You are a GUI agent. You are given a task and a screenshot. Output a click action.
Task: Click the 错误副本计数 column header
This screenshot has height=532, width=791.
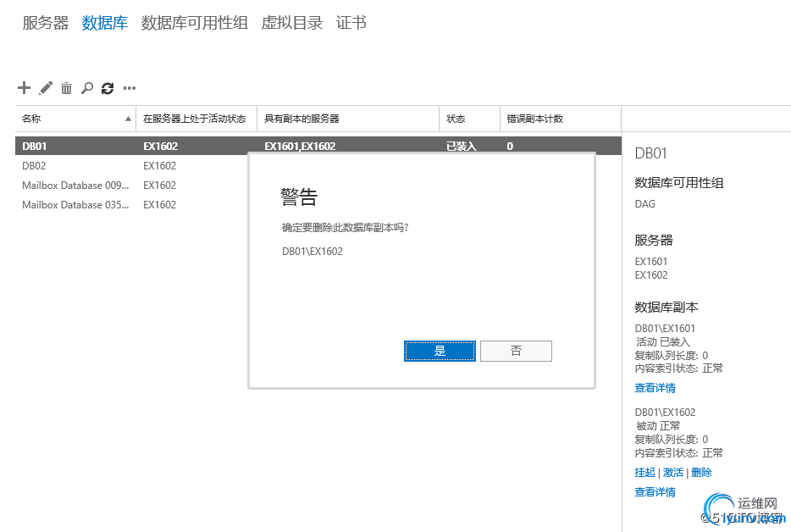[561, 119]
